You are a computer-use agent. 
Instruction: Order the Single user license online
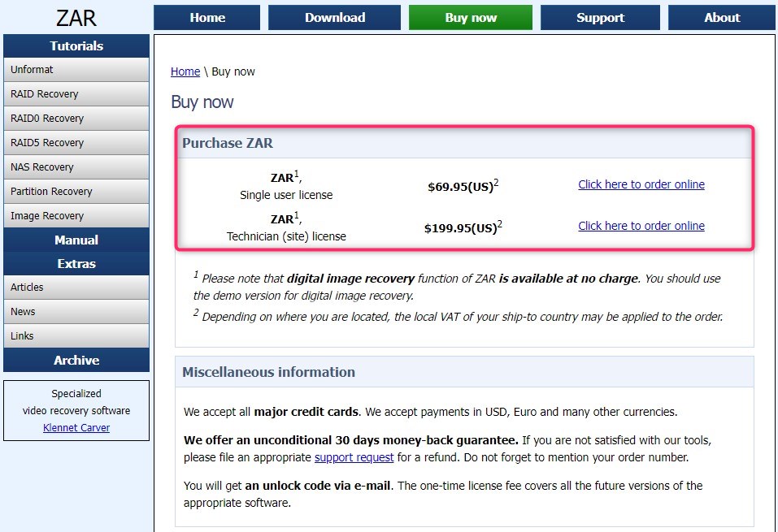point(641,184)
